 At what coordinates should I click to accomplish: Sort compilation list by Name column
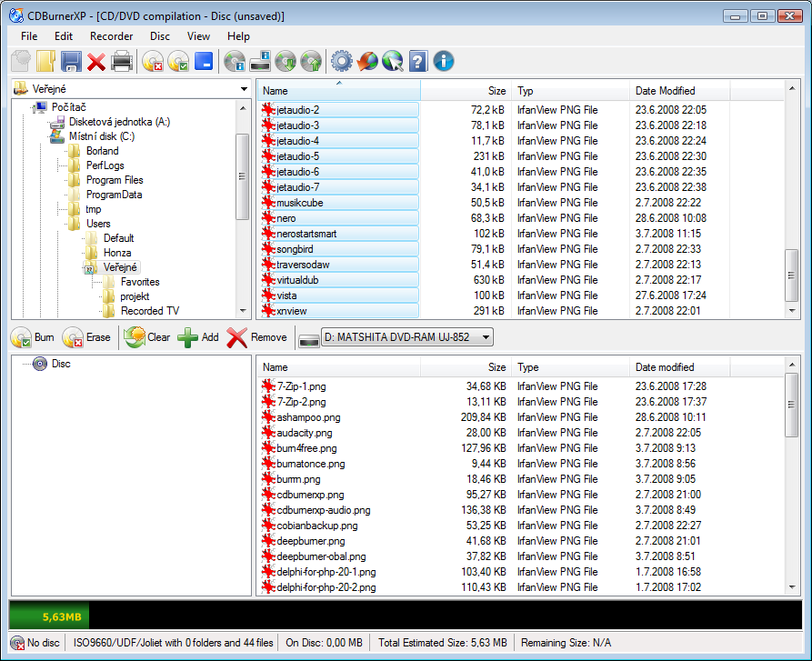pyautogui.click(x=339, y=367)
